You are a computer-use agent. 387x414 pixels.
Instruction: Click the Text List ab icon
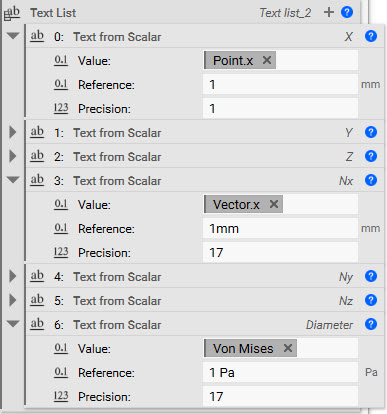click(12, 13)
